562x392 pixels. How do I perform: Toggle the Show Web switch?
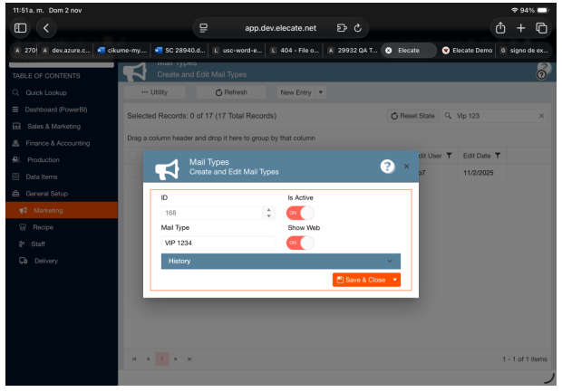[x=300, y=243]
